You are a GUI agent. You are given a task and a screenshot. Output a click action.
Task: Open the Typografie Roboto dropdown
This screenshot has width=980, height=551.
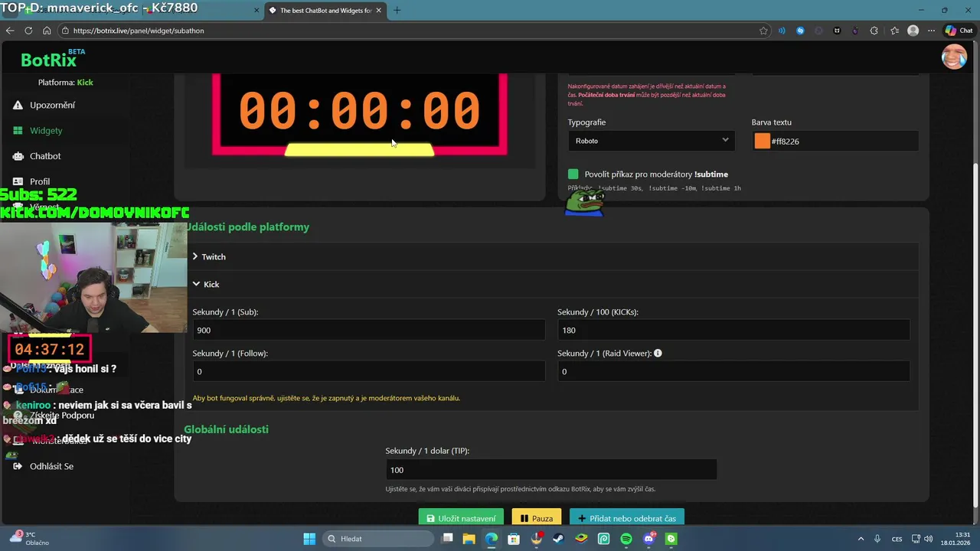(651, 141)
